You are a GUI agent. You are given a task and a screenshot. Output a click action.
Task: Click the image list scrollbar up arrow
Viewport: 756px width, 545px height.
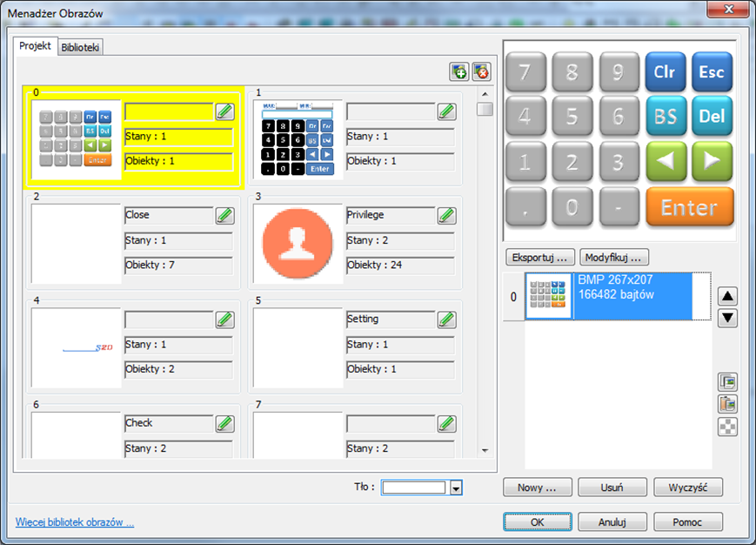485,93
